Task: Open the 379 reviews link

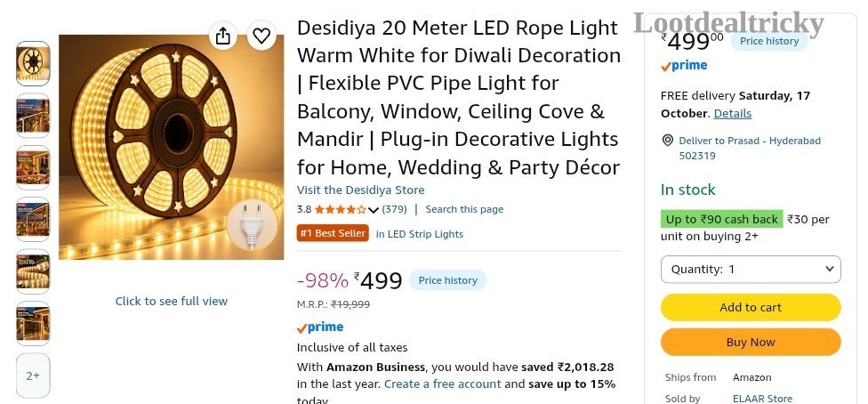Action: tap(394, 209)
